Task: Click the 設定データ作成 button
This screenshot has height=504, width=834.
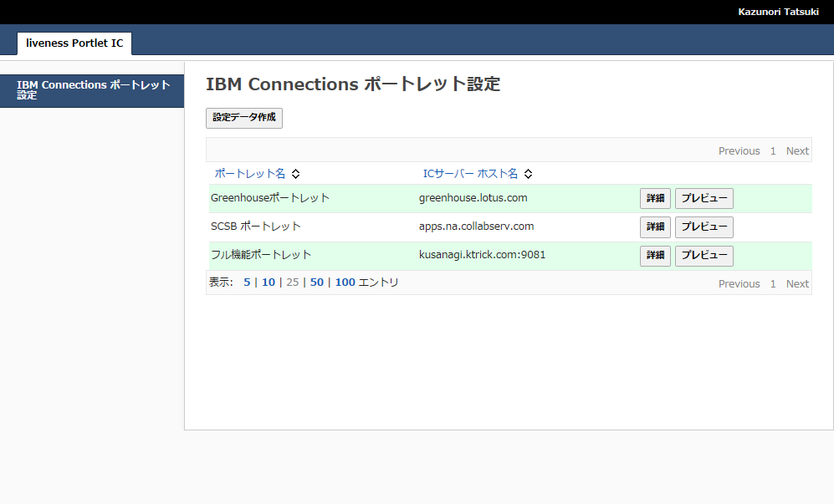Action: 244,118
